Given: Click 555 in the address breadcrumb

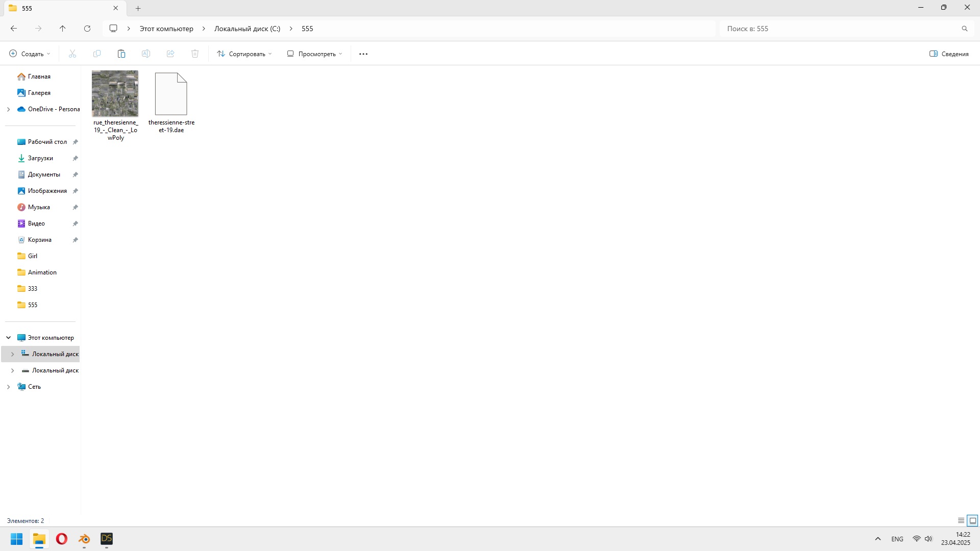Looking at the screenshot, I should point(307,29).
